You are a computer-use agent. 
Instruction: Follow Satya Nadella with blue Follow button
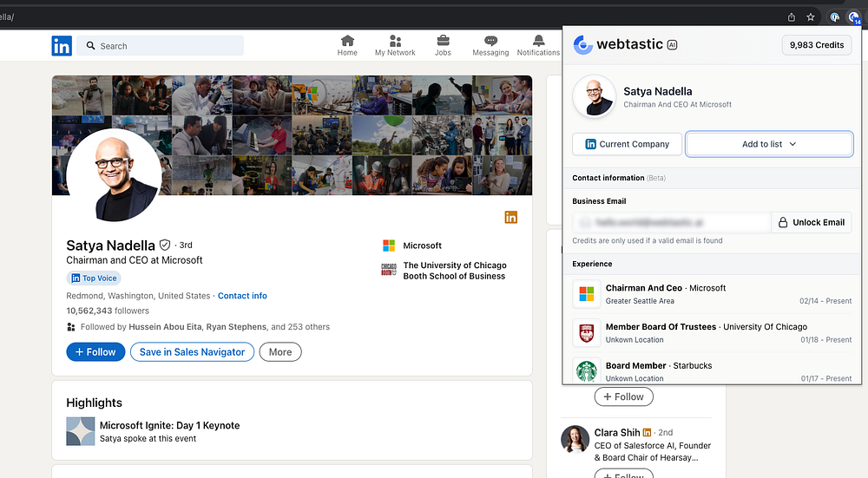tap(95, 352)
